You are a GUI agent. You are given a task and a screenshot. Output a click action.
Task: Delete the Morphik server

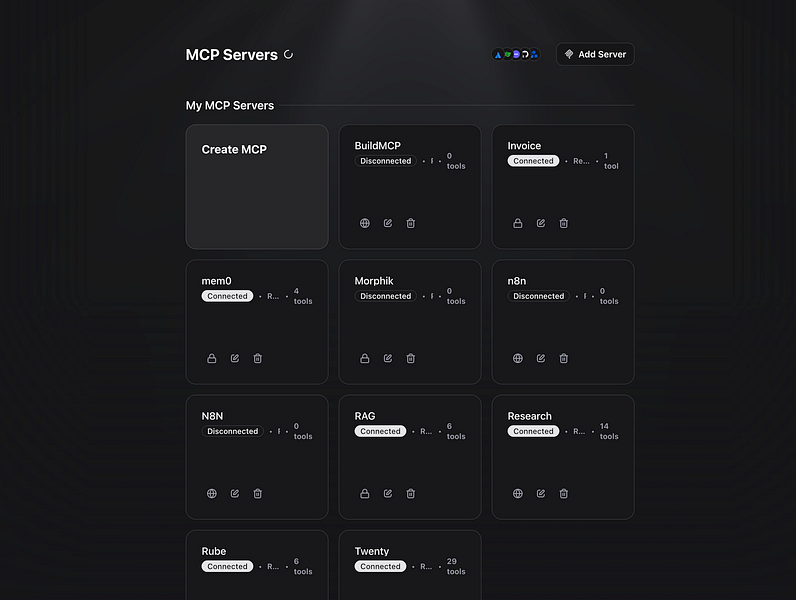tap(411, 358)
